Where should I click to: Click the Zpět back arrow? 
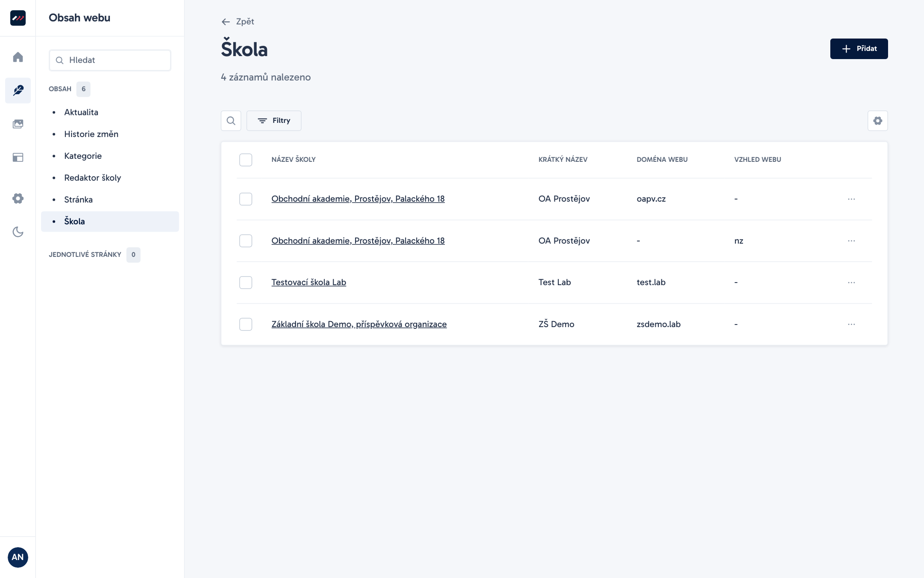point(238,21)
